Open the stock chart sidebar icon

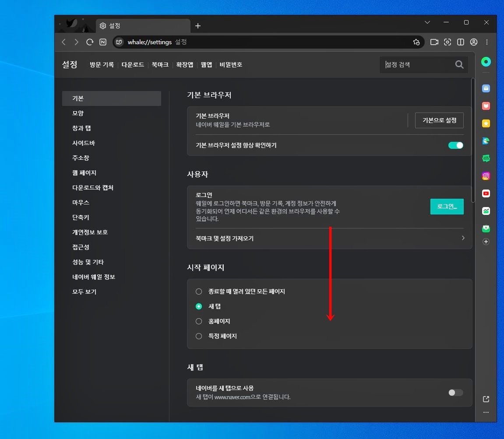tap(486, 211)
